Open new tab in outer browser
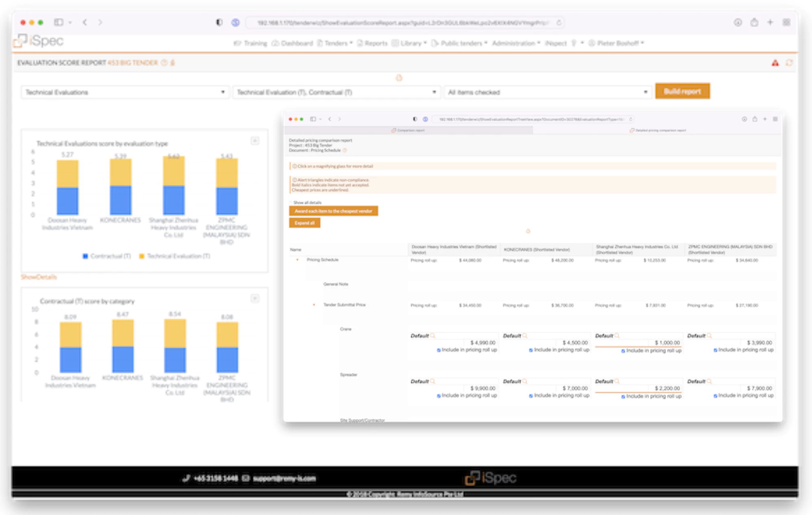 pyautogui.click(x=770, y=22)
